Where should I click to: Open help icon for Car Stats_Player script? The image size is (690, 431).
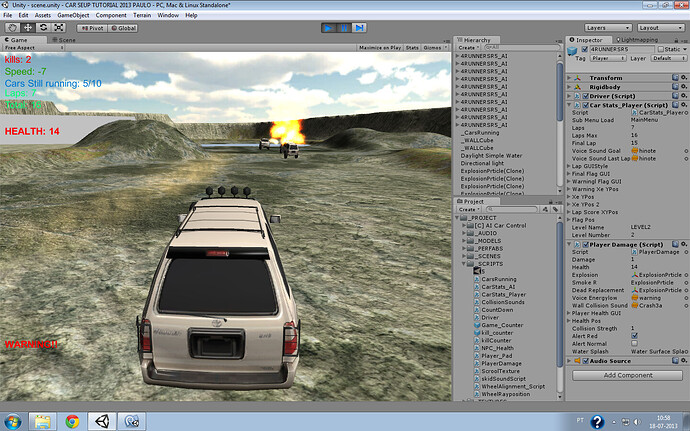pyautogui.click(x=675, y=105)
